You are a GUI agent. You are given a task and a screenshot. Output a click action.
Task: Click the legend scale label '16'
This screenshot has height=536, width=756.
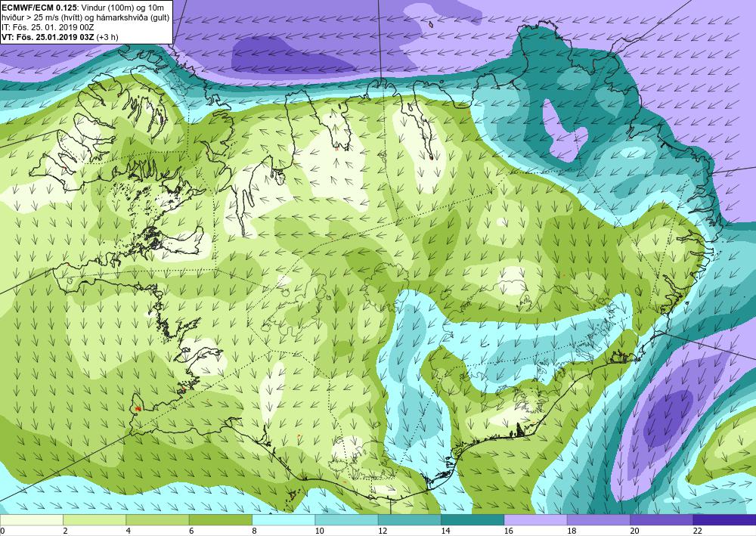(508, 531)
